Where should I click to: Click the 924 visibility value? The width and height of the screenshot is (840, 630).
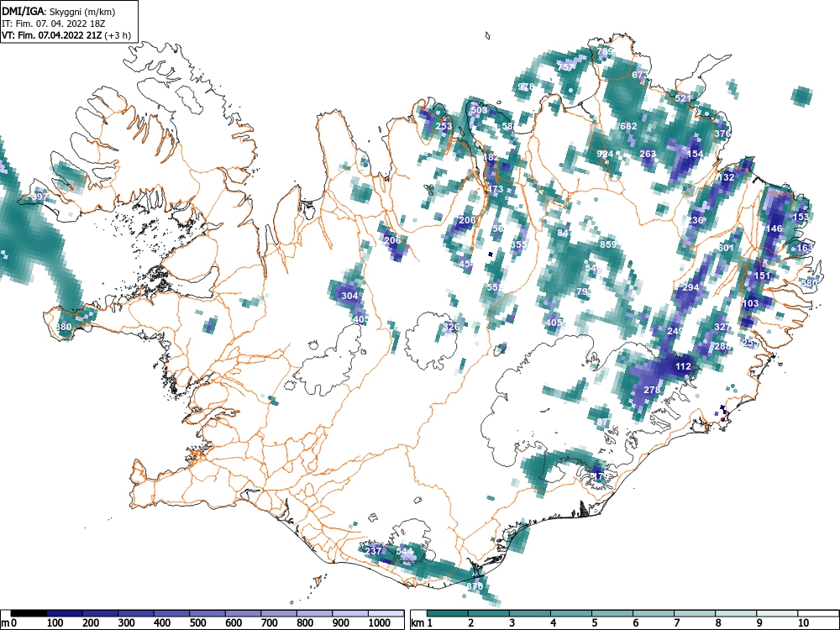point(605,154)
